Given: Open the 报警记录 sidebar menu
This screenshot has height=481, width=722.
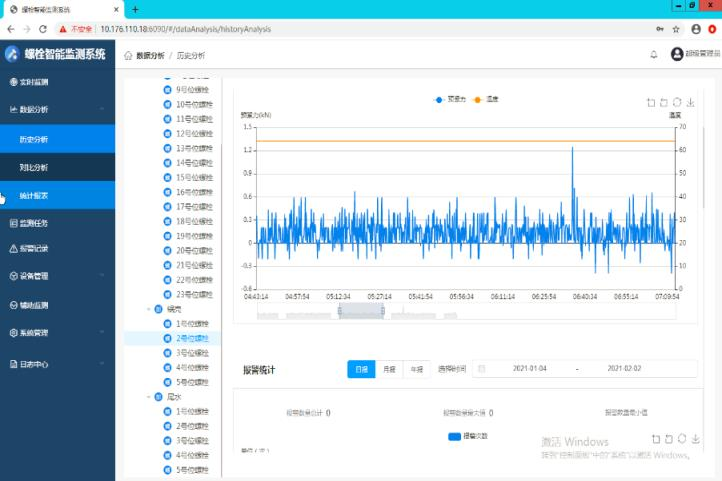Looking at the screenshot, I should pos(58,249).
